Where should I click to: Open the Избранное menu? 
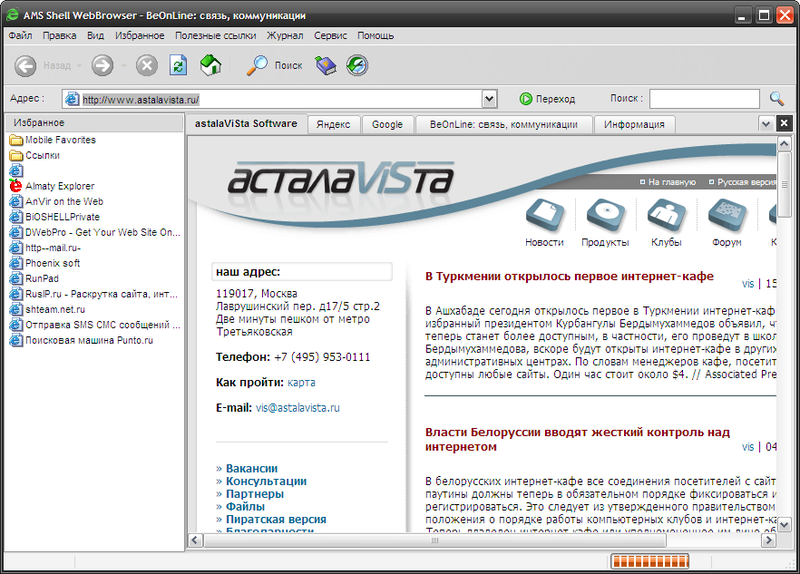tap(140, 36)
